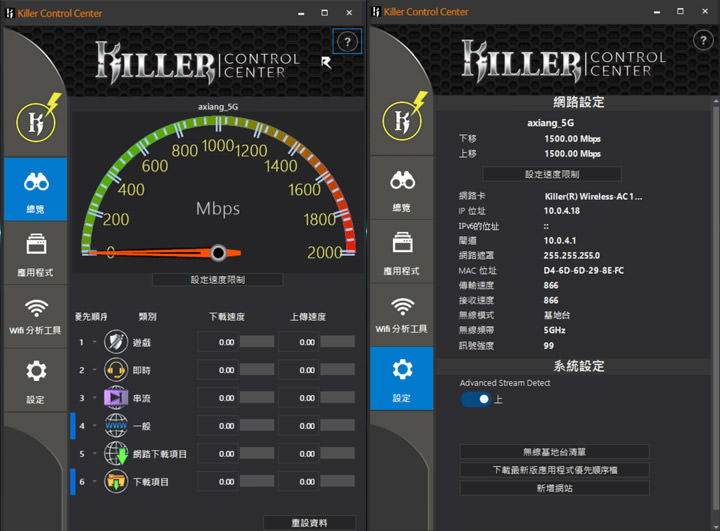
Task: Expand priority dropdown arrow for 遊戲 row
Action: click(x=96, y=342)
